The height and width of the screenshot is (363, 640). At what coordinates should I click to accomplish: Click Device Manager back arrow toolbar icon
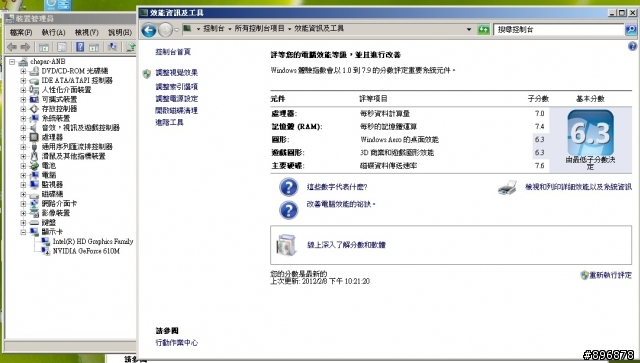(12, 47)
